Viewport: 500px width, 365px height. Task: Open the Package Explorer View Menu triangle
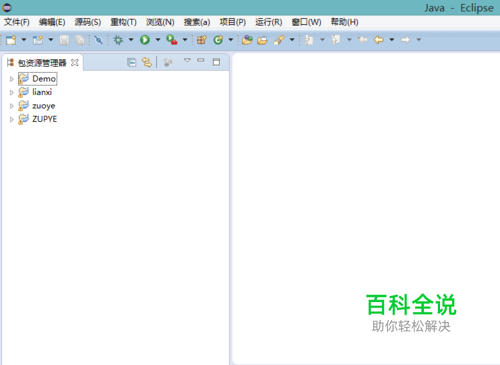coord(187,60)
